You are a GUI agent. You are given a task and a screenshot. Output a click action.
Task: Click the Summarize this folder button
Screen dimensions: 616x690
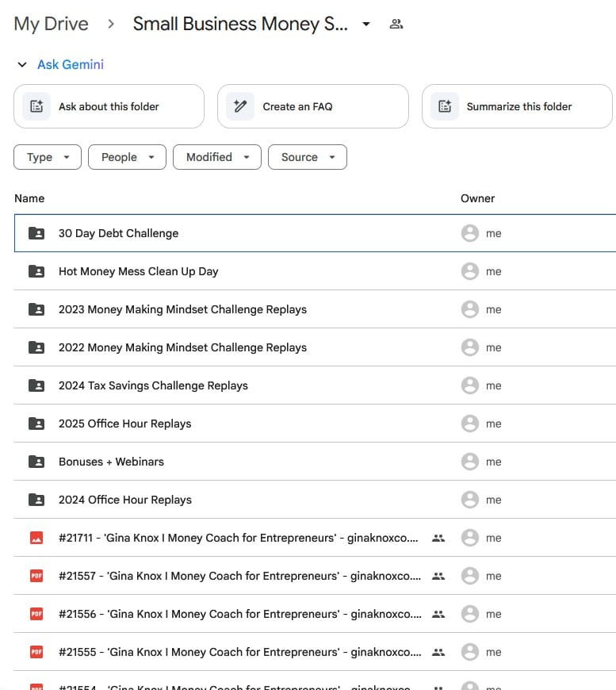pyautogui.click(x=517, y=106)
